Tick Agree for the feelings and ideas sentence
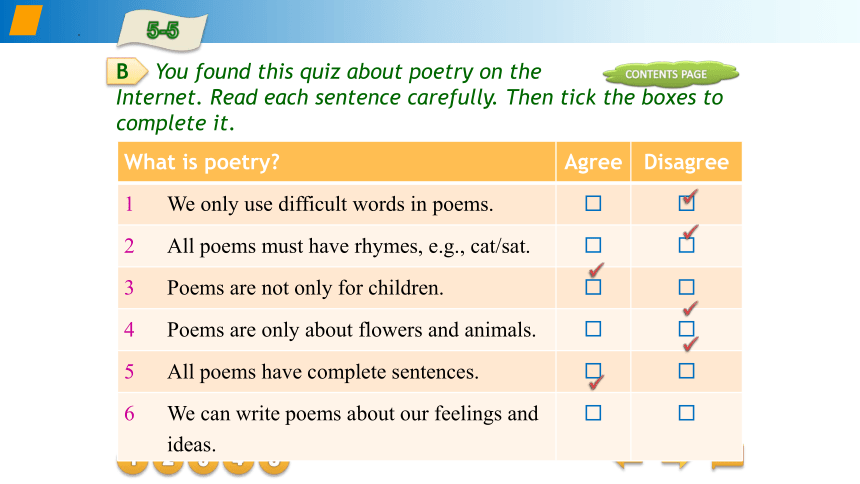 pyautogui.click(x=593, y=413)
